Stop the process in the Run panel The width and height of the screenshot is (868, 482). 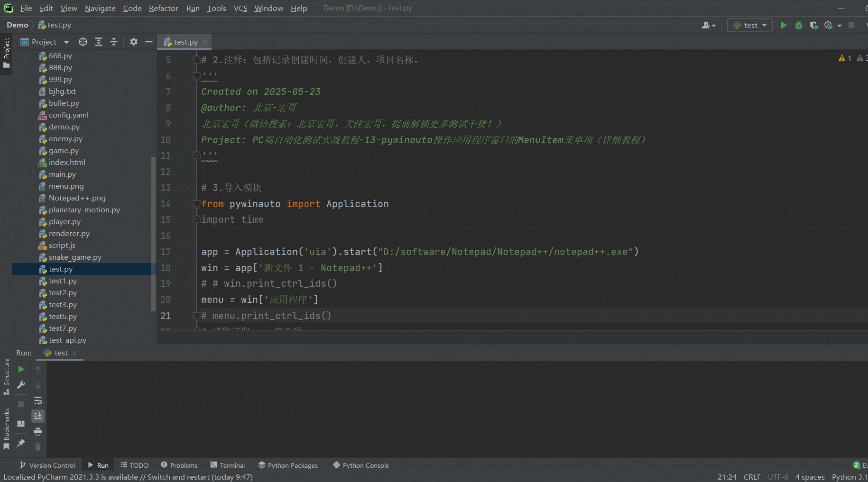coord(21,404)
